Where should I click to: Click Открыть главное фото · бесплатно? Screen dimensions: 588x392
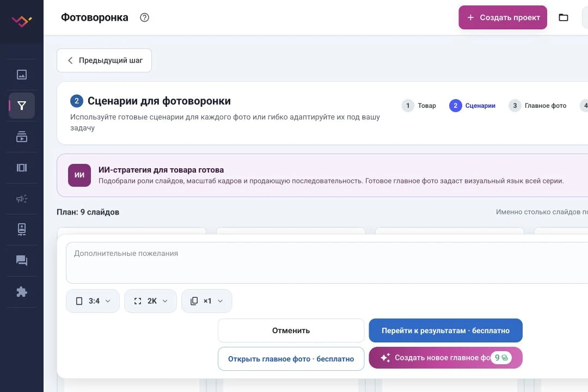click(x=291, y=359)
